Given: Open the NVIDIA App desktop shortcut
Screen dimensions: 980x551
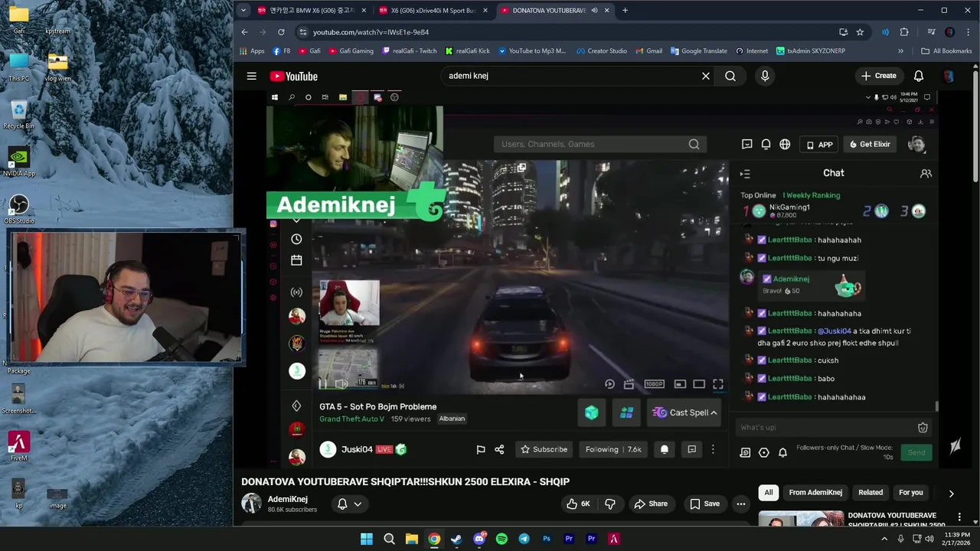Looking at the screenshot, I should tap(19, 161).
